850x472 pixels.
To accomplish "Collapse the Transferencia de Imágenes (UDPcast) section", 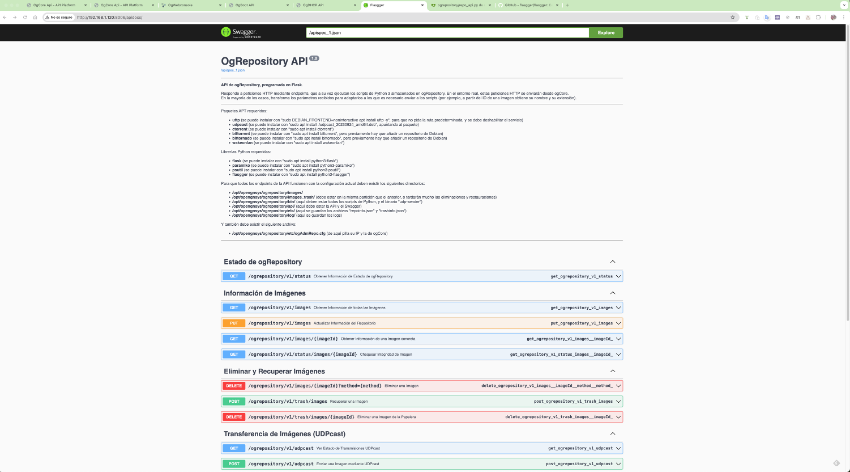I will click(613, 433).
